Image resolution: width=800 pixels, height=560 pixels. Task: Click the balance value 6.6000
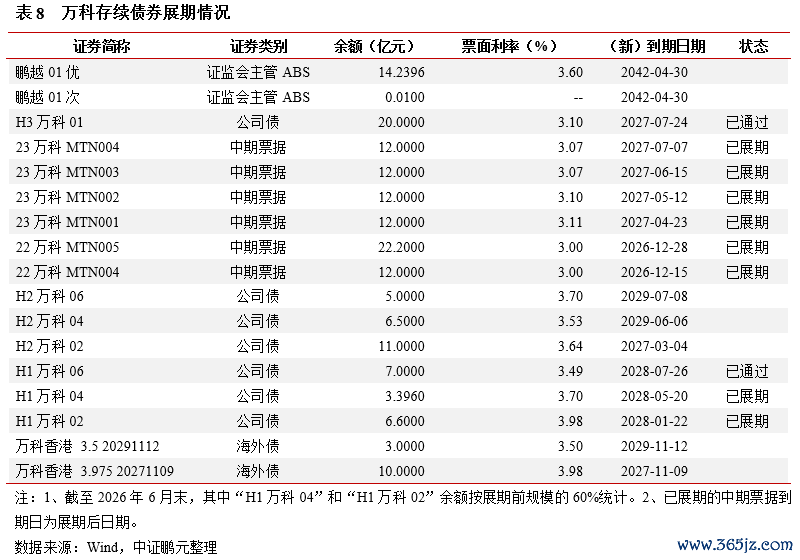coord(405,421)
